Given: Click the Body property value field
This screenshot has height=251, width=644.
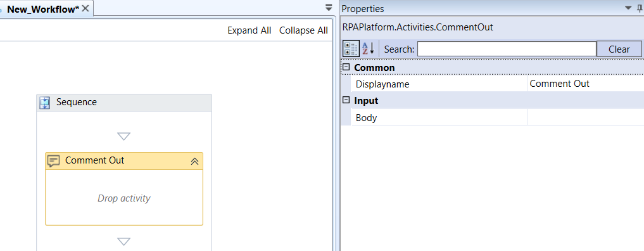Looking at the screenshot, I should pyautogui.click(x=585, y=117).
